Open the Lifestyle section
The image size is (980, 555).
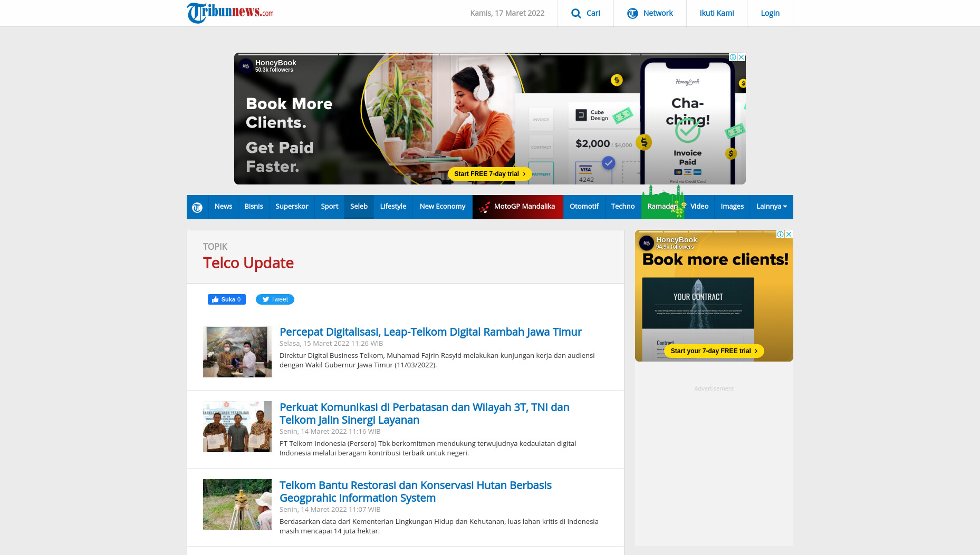coord(393,207)
